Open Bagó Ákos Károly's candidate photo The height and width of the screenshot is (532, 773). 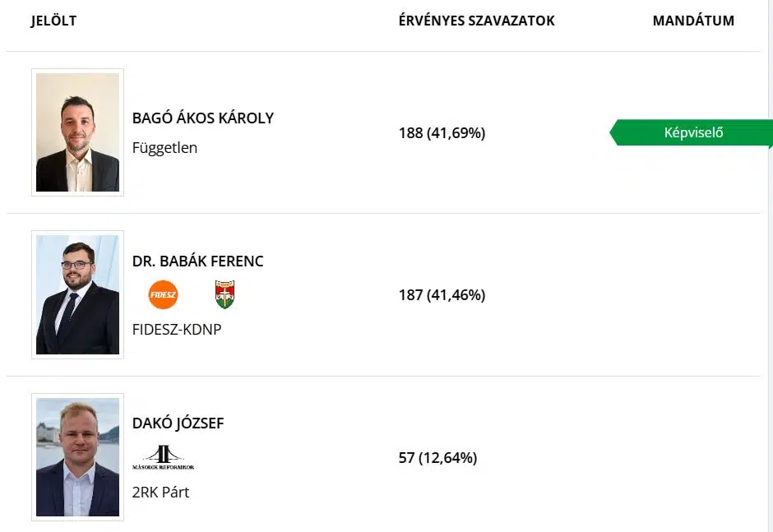pos(77,132)
